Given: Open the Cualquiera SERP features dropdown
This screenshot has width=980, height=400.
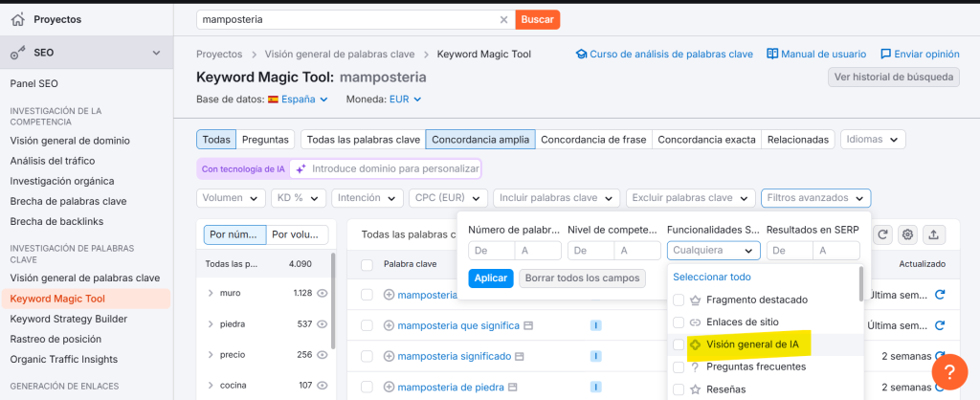Looking at the screenshot, I should point(713,251).
